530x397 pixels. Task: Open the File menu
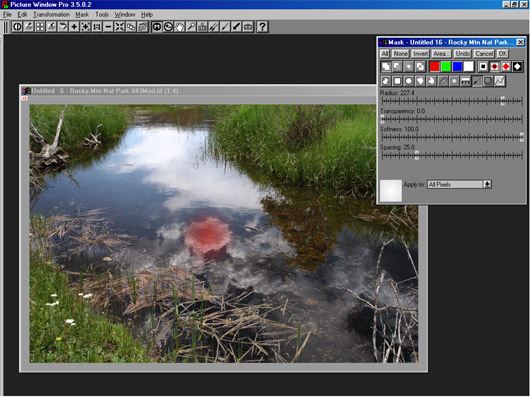click(x=7, y=15)
